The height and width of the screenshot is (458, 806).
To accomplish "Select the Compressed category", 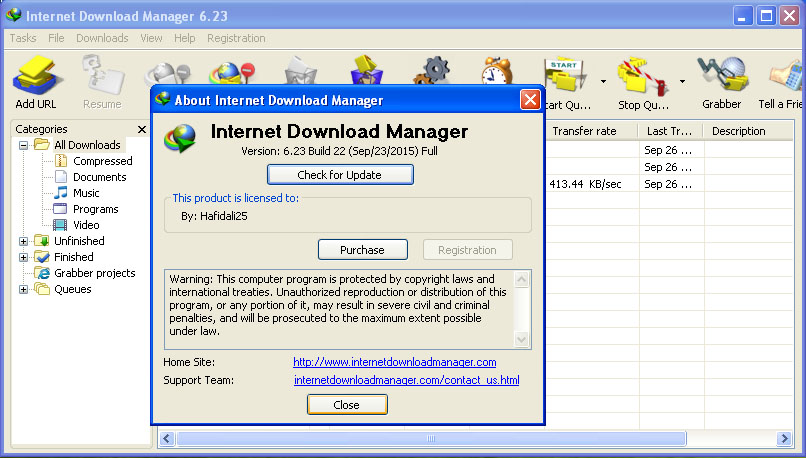I will click(103, 161).
